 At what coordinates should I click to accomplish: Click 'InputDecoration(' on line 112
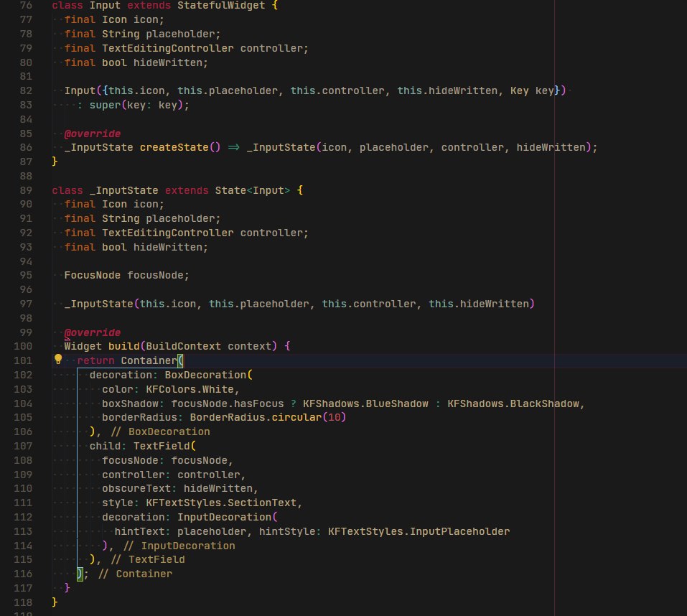228,517
